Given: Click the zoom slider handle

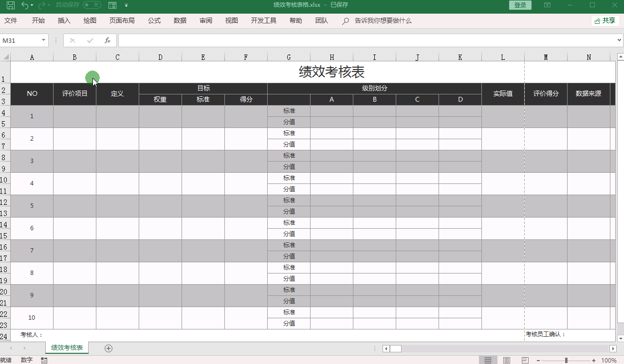Looking at the screenshot, I should pos(566,361).
